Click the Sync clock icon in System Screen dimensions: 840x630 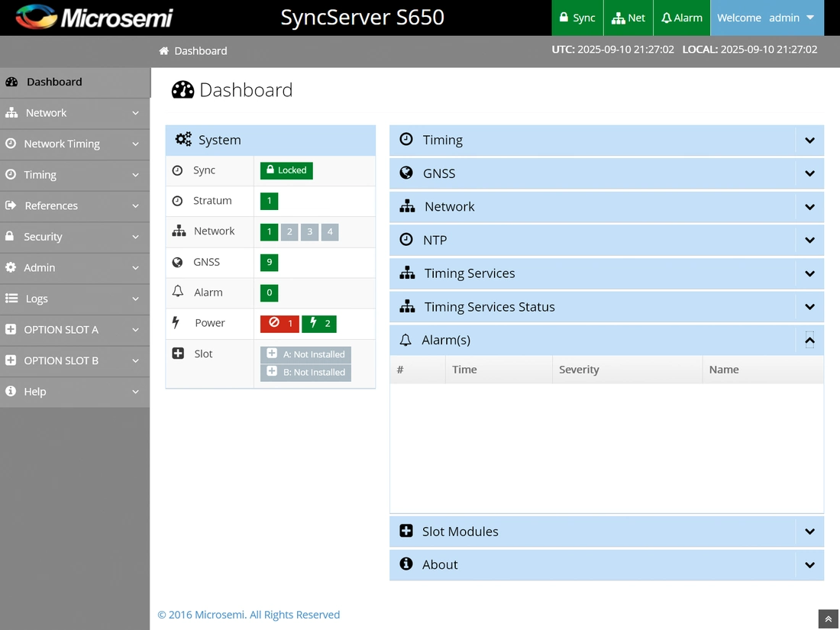(x=177, y=170)
